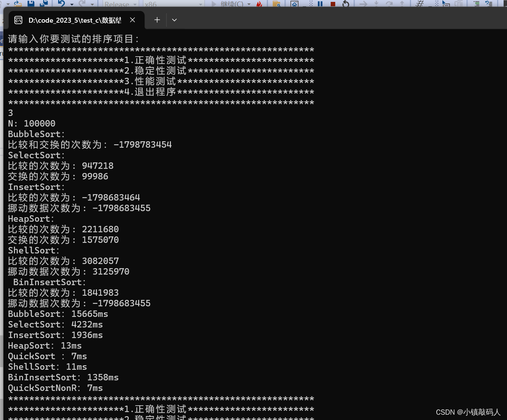Click the Show Next Statement arrow icon
Viewport: 507px width, 420px height.
tap(364, 3)
